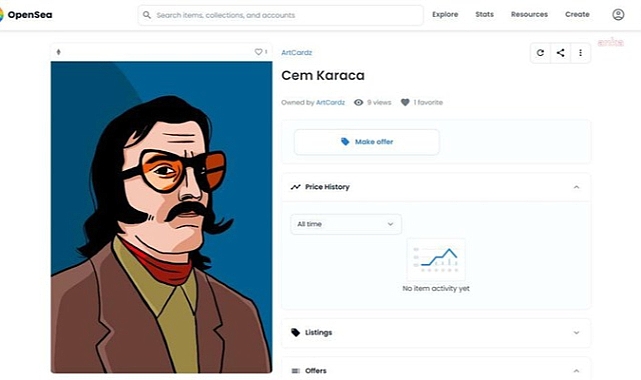Open the Resources menu
This screenshot has height=380, width=641.
529,14
